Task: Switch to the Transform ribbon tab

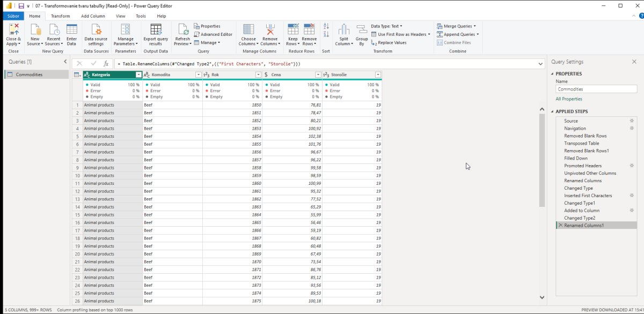Action: tap(61, 16)
